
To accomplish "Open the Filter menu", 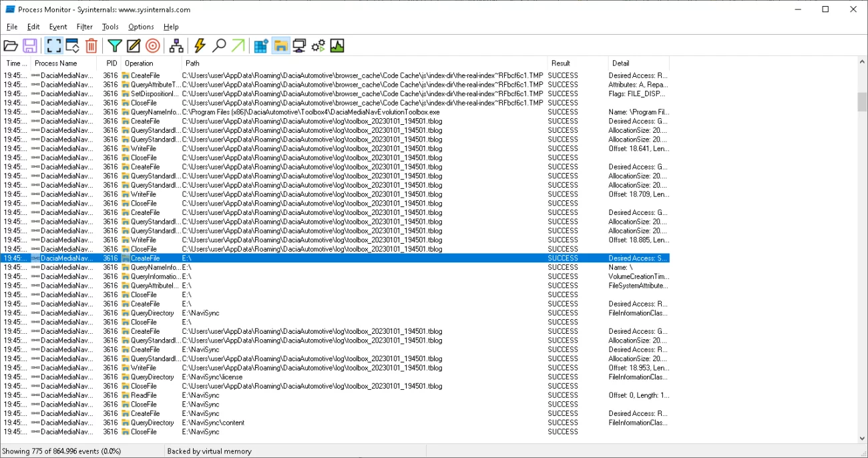I will (x=85, y=27).
